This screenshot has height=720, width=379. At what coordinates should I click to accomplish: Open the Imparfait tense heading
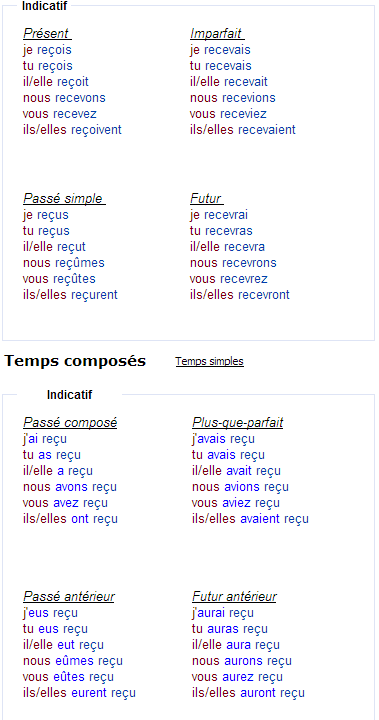[x=217, y=34]
